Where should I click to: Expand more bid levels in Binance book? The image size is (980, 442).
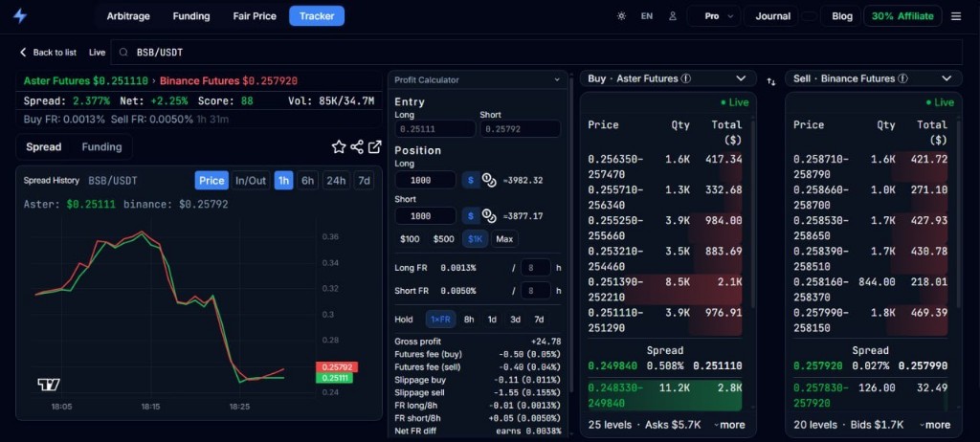click(x=934, y=425)
